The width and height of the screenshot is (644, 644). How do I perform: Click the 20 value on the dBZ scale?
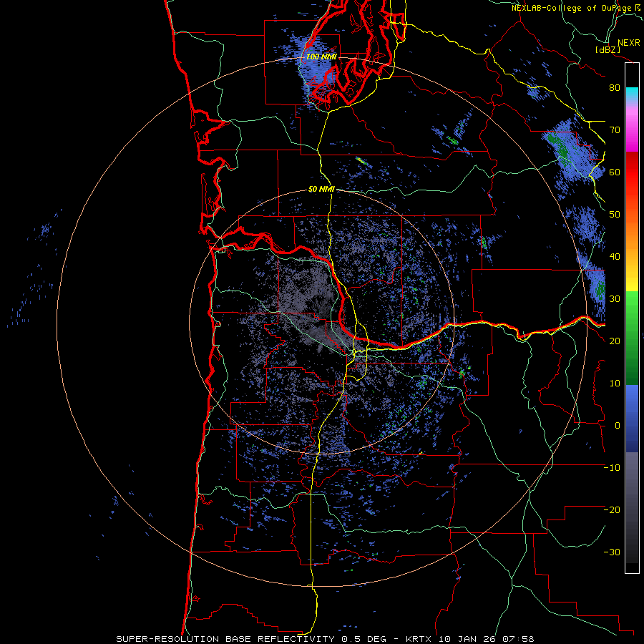coord(615,341)
